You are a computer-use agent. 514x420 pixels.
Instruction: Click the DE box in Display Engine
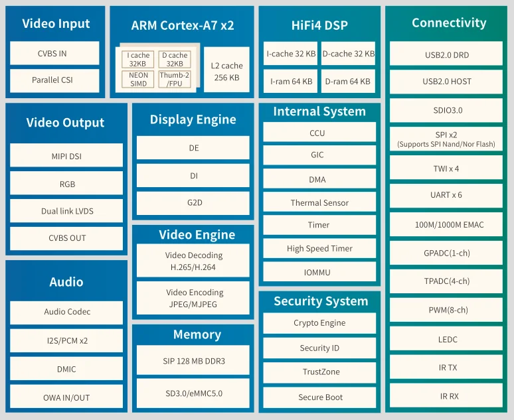pos(193,148)
